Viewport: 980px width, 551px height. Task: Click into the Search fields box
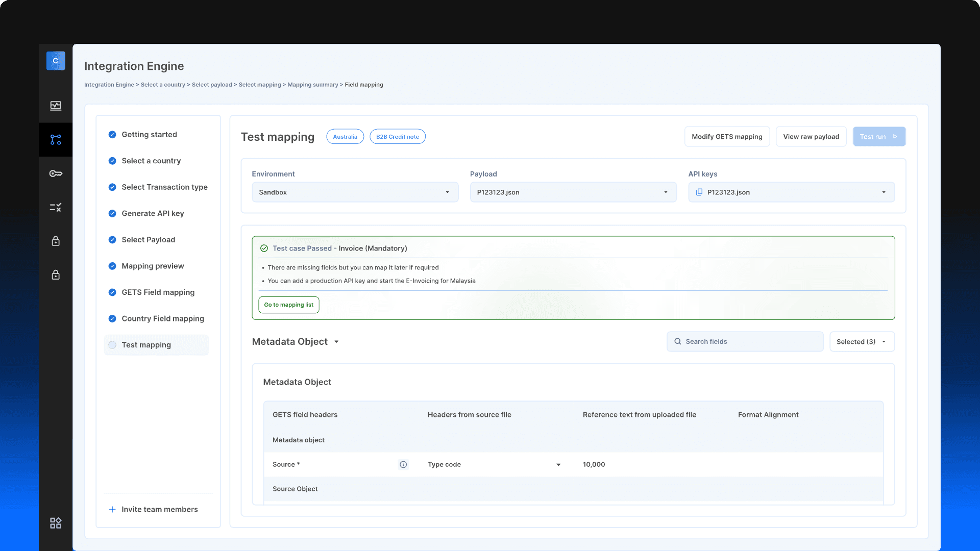tap(745, 342)
